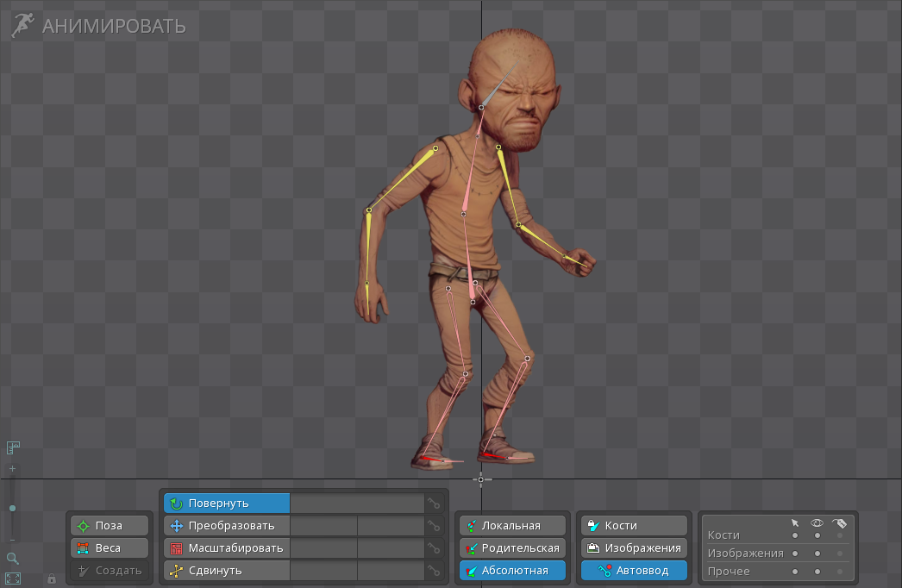Image resolution: width=902 pixels, height=588 pixels.
Task: Select the Поза tool button
Action: coord(110,526)
